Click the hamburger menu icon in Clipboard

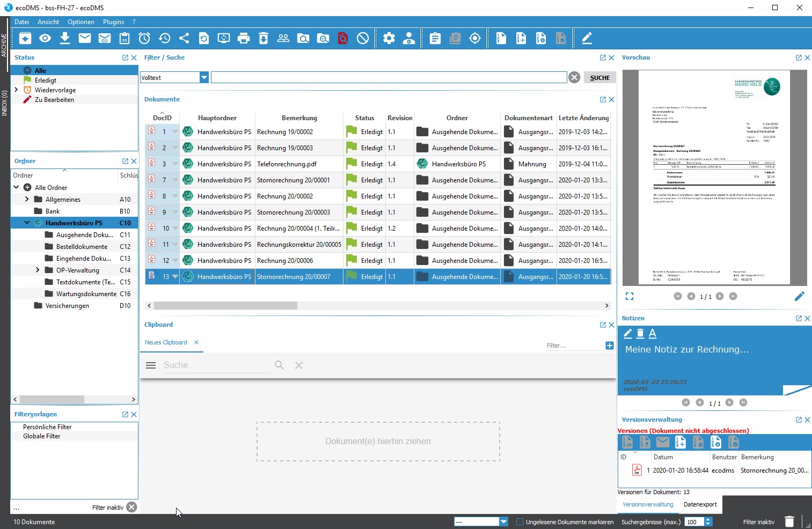click(x=151, y=365)
